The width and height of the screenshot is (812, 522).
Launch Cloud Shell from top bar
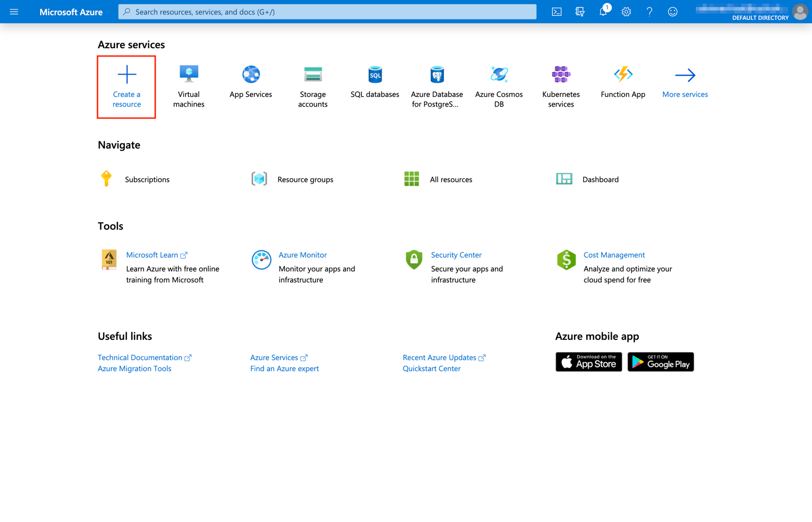[557, 12]
